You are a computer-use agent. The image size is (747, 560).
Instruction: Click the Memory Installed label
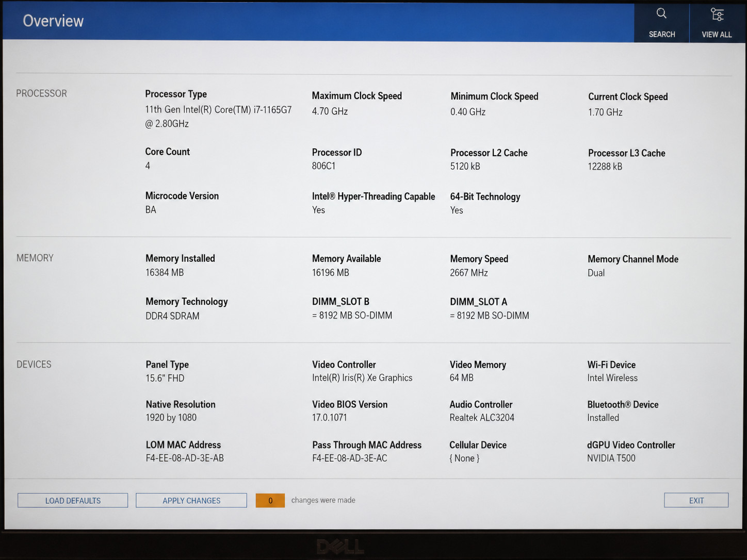180,258
